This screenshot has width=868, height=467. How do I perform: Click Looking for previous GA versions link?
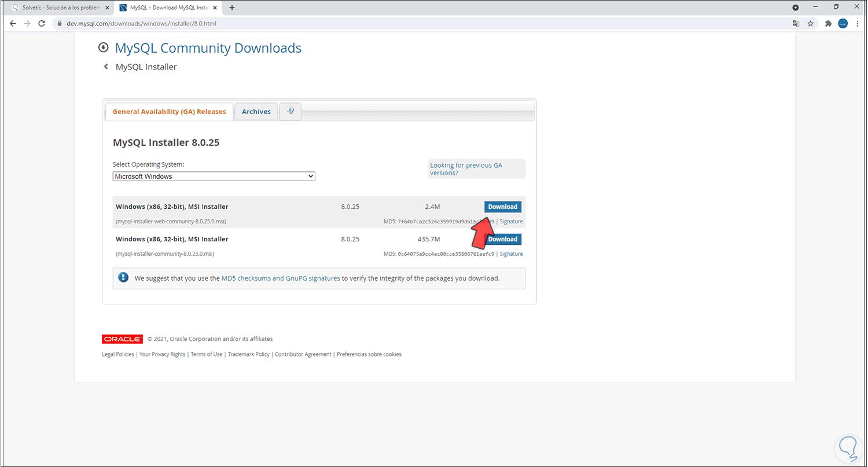click(466, 169)
